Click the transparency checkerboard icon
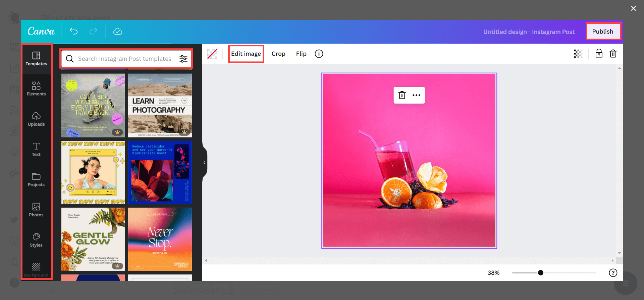This screenshot has width=644, height=300. [x=578, y=54]
